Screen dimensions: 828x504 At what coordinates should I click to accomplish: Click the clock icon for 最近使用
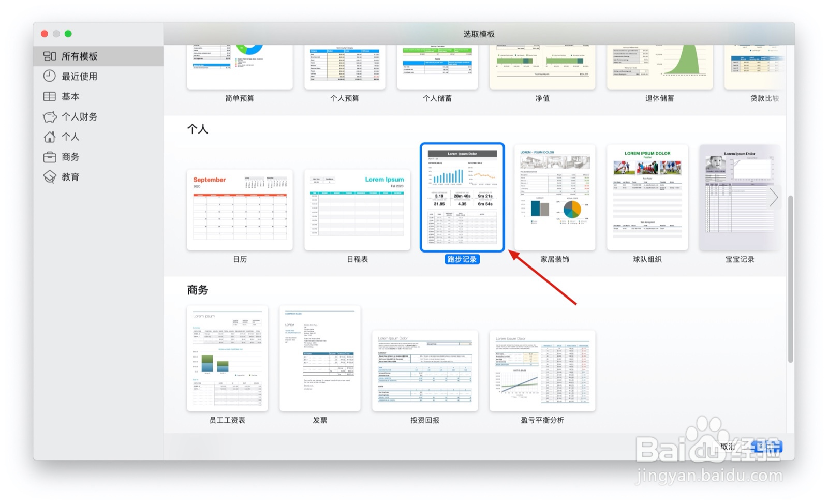pos(50,76)
